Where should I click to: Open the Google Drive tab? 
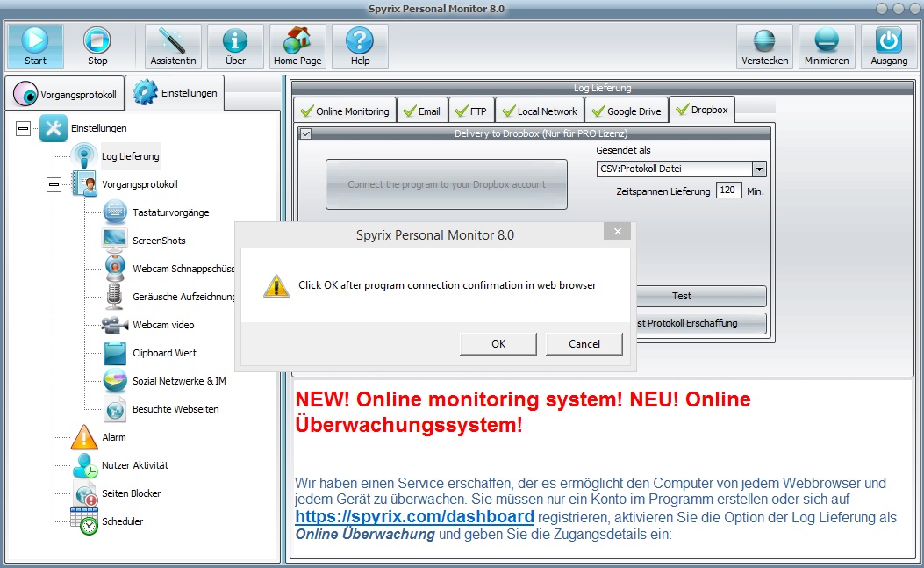(627, 111)
